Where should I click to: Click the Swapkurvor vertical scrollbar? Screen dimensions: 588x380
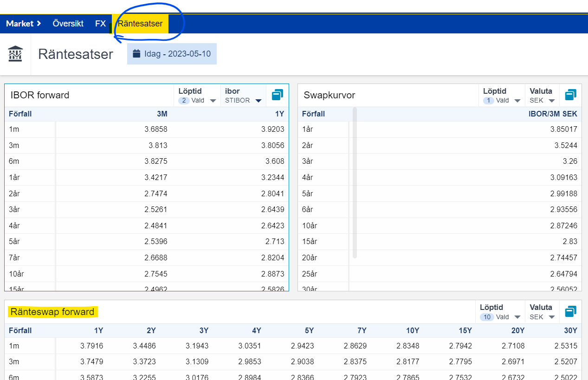355,182
